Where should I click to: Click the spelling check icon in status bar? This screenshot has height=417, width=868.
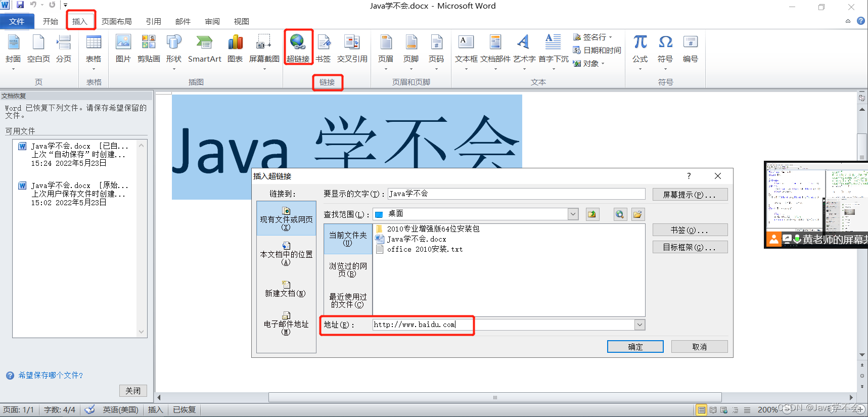[89, 409]
